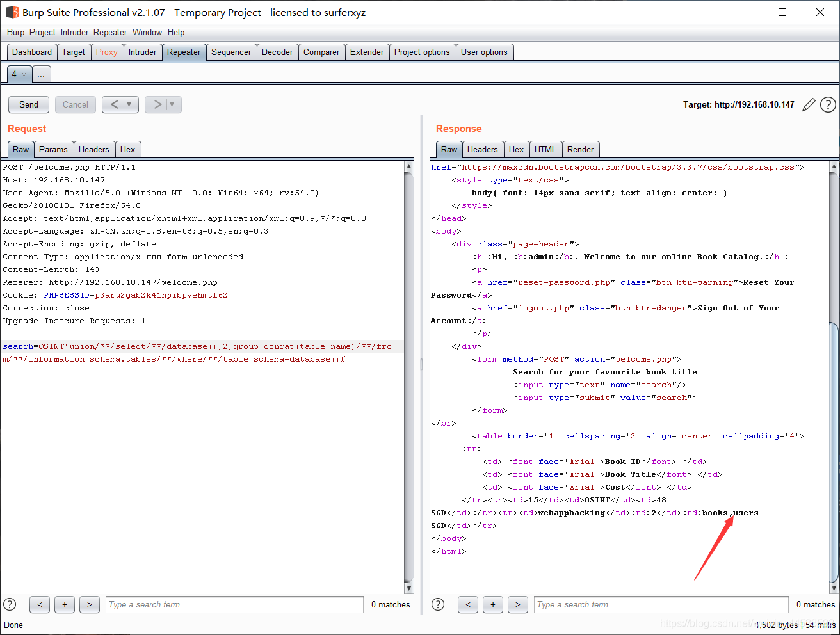Open the history-forward dropdown arrow
This screenshot has width=840, height=635.
coord(173,104)
